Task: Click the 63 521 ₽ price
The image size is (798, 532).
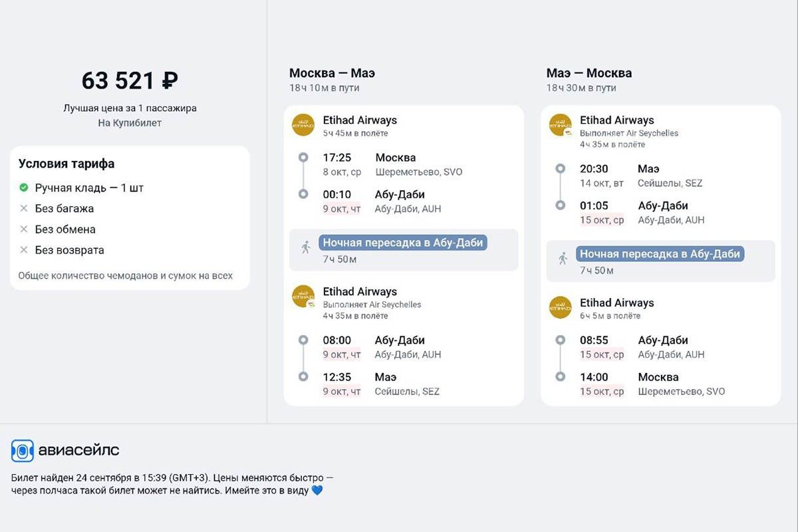Action: click(x=130, y=81)
